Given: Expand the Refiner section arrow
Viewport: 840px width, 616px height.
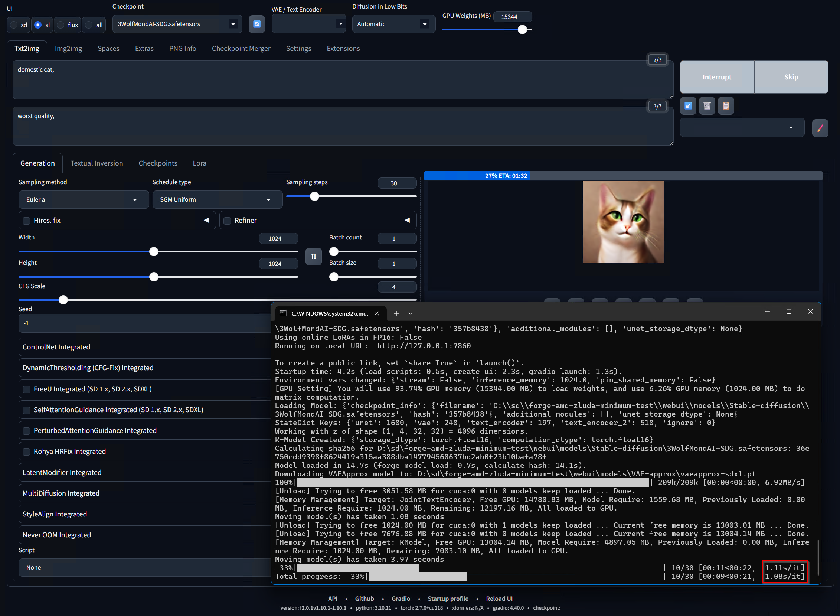Looking at the screenshot, I should (407, 221).
